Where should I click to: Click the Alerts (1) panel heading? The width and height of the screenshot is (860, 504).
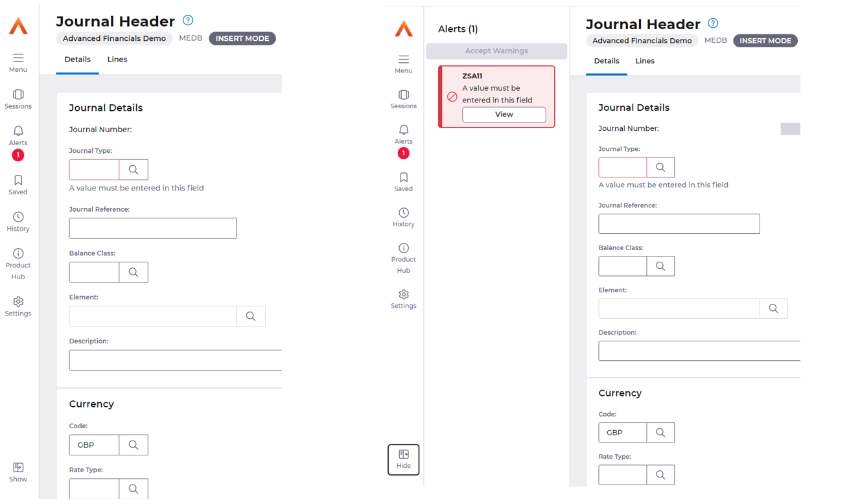tap(458, 29)
